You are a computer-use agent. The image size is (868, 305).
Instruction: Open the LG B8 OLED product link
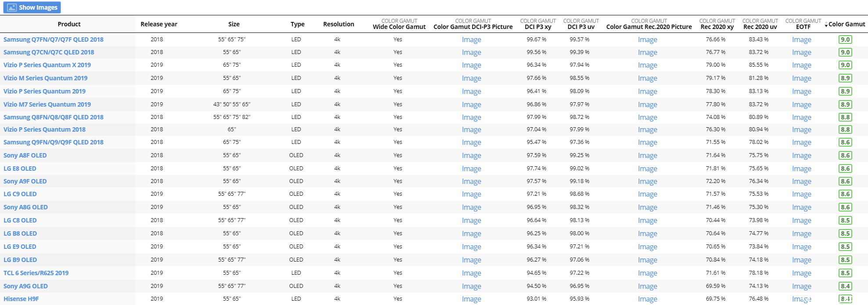[20, 233]
